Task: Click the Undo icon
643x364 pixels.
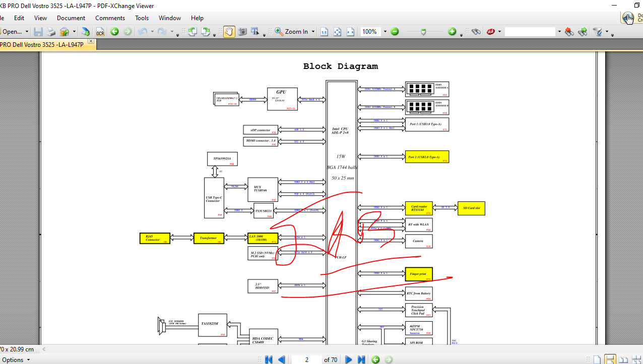Action: coord(142,32)
